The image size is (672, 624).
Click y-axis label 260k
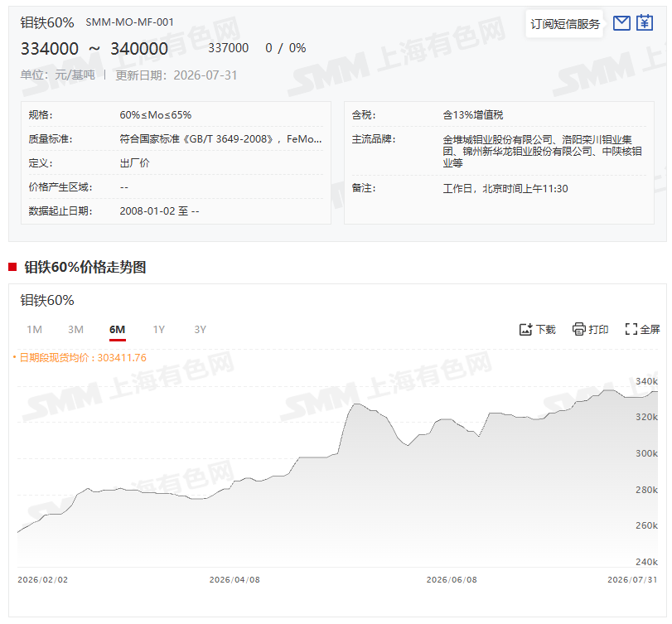646,525
